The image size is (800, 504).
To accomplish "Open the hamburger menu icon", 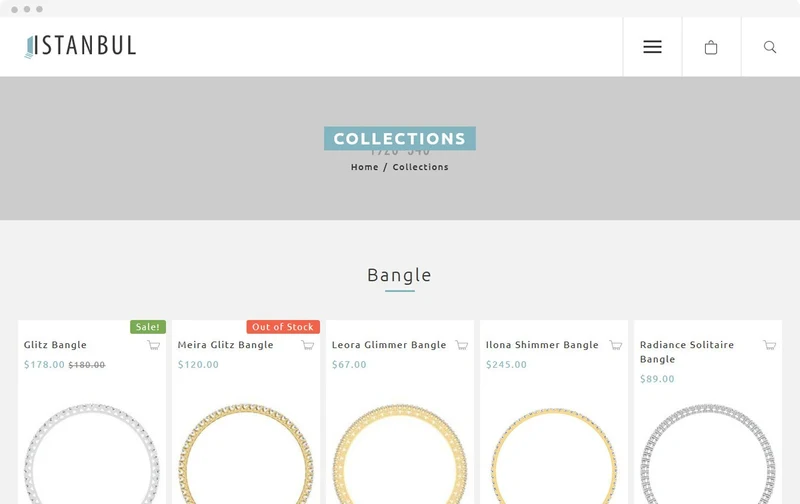I will [652, 47].
